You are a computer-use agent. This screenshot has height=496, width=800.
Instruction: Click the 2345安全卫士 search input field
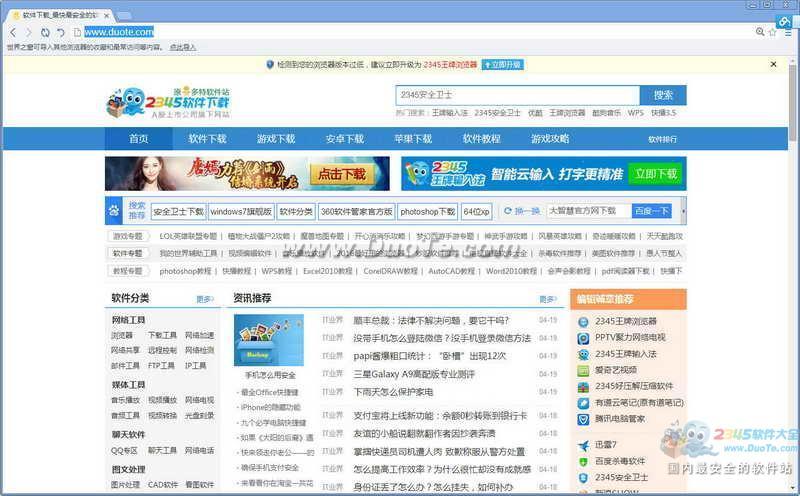(517, 95)
